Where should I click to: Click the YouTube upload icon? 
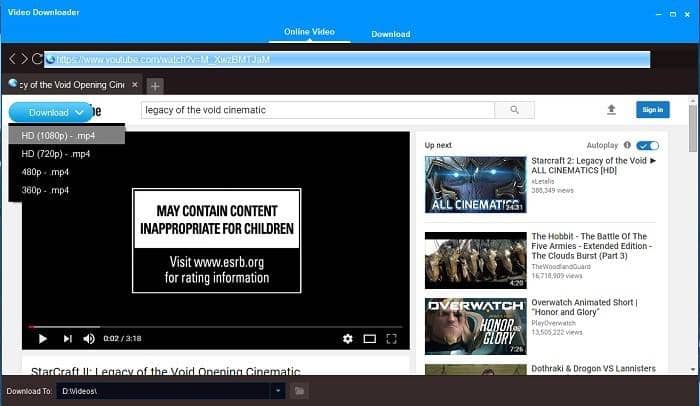coord(611,109)
